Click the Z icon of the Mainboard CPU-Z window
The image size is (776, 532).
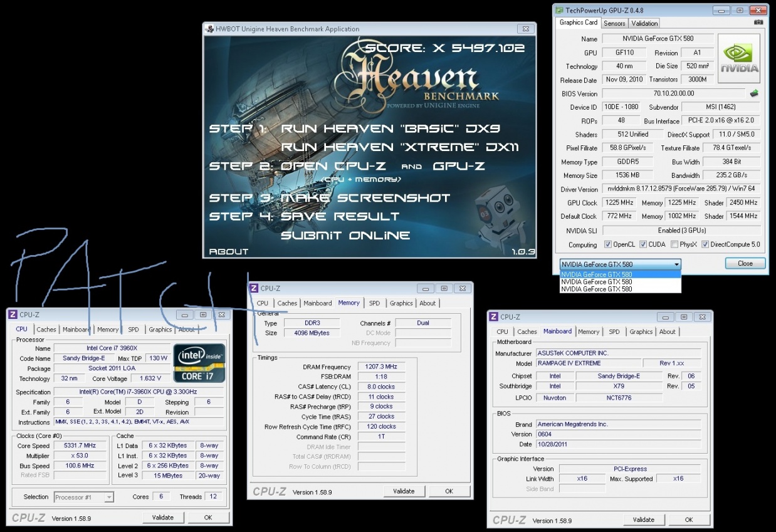click(493, 317)
